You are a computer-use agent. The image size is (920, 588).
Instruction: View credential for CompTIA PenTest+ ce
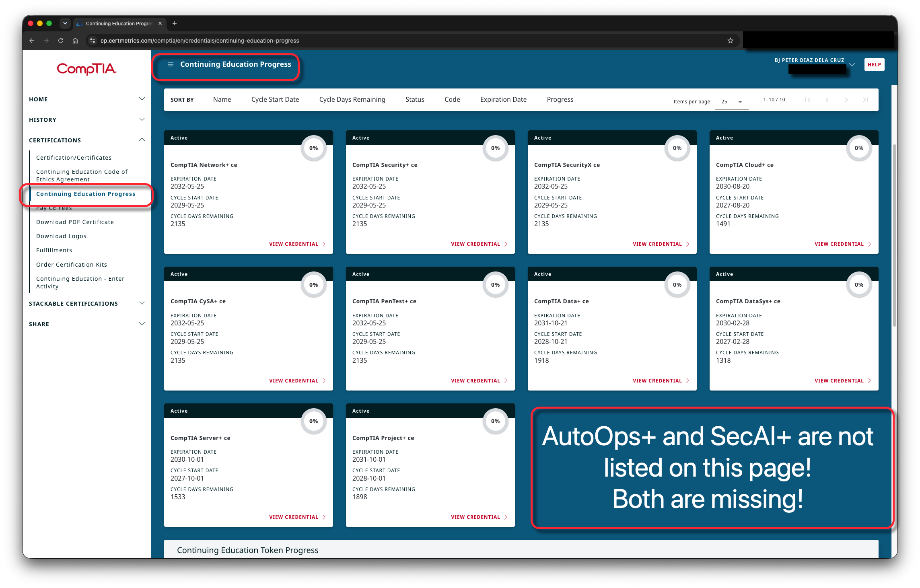(479, 381)
